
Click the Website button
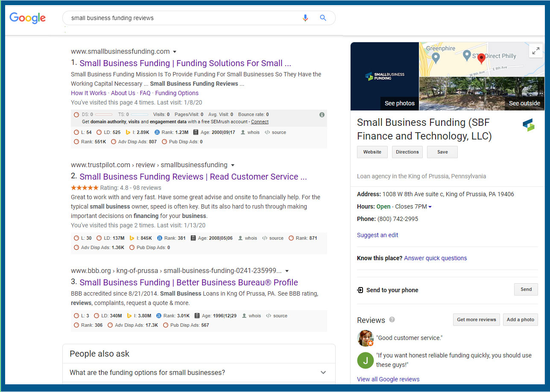click(x=372, y=152)
